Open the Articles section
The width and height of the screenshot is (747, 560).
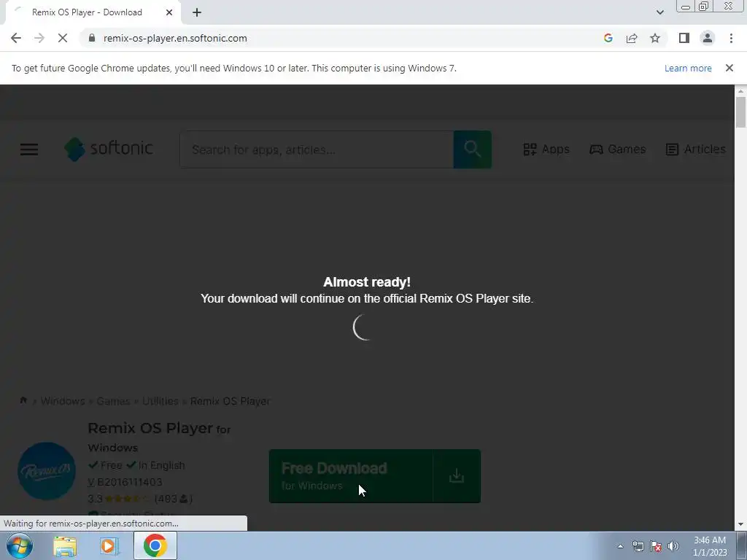coord(695,149)
